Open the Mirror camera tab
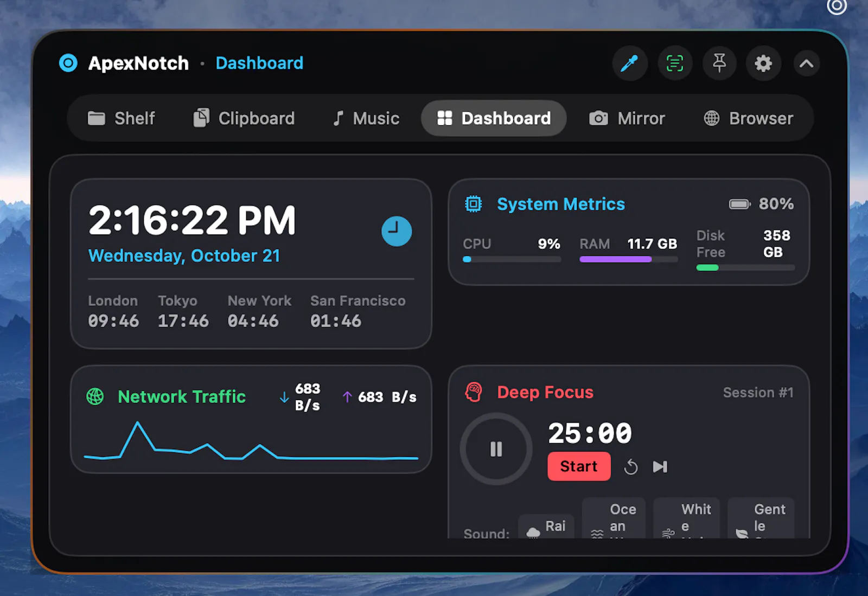 627,118
